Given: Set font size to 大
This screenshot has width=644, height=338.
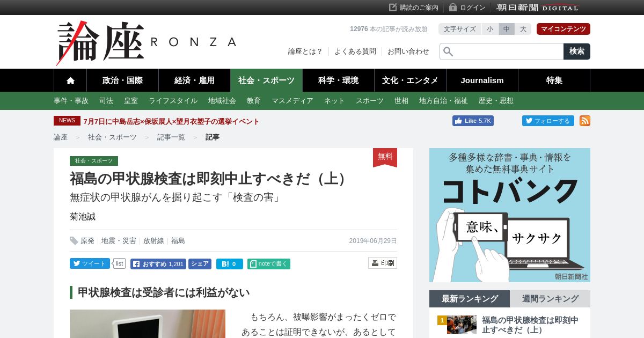Looking at the screenshot, I should tap(523, 29).
